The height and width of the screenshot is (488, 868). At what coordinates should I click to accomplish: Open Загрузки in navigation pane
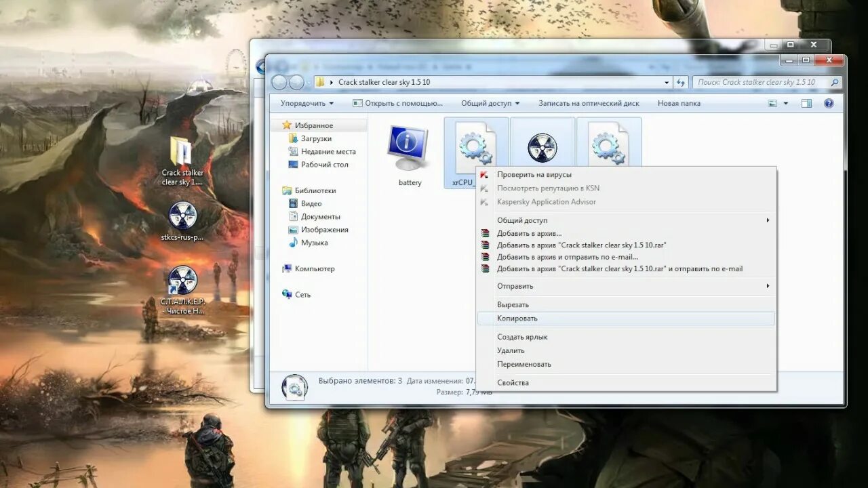point(316,138)
